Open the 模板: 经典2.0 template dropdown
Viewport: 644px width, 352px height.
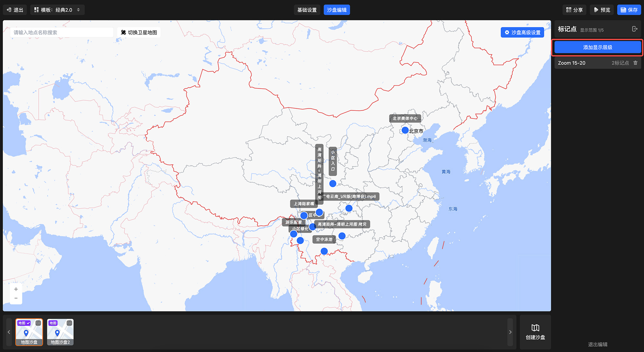tap(57, 10)
